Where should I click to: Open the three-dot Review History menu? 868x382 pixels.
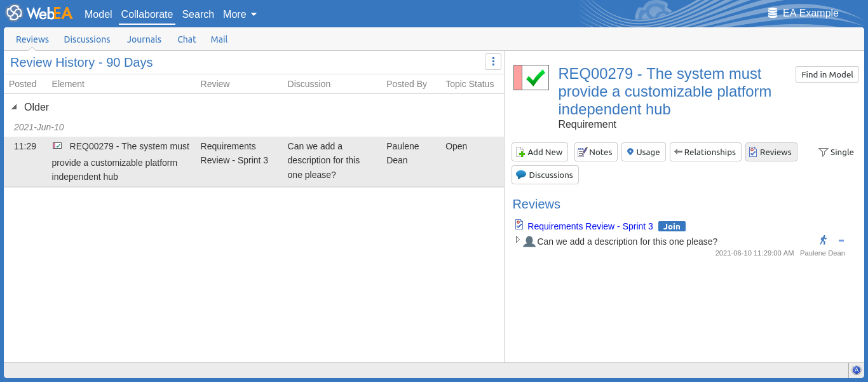tap(493, 62)
